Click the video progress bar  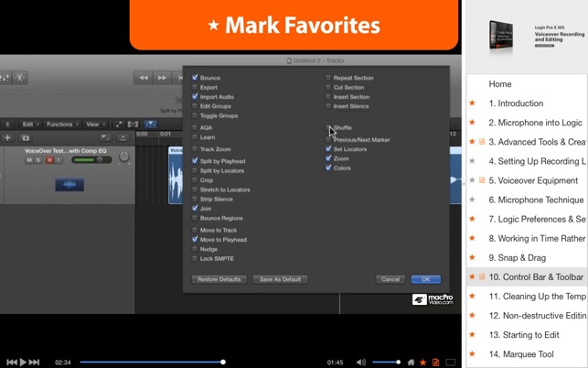(152, 362)
